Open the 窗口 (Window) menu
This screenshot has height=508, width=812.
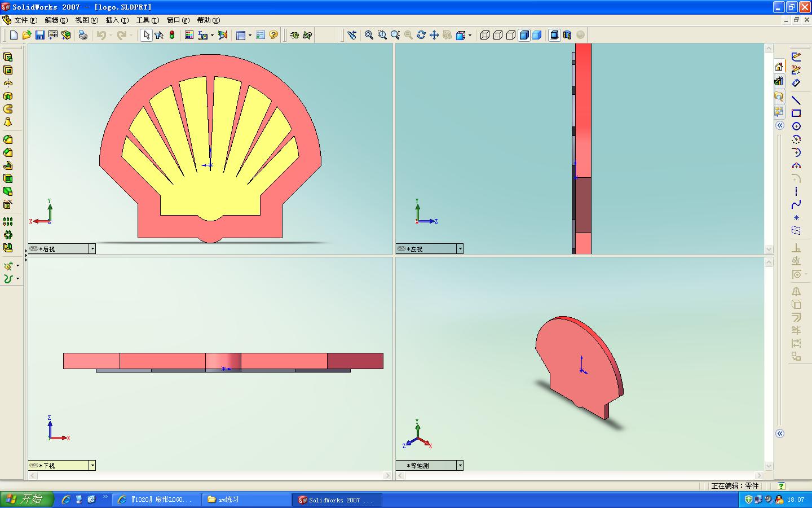click(x=178, y=20)
